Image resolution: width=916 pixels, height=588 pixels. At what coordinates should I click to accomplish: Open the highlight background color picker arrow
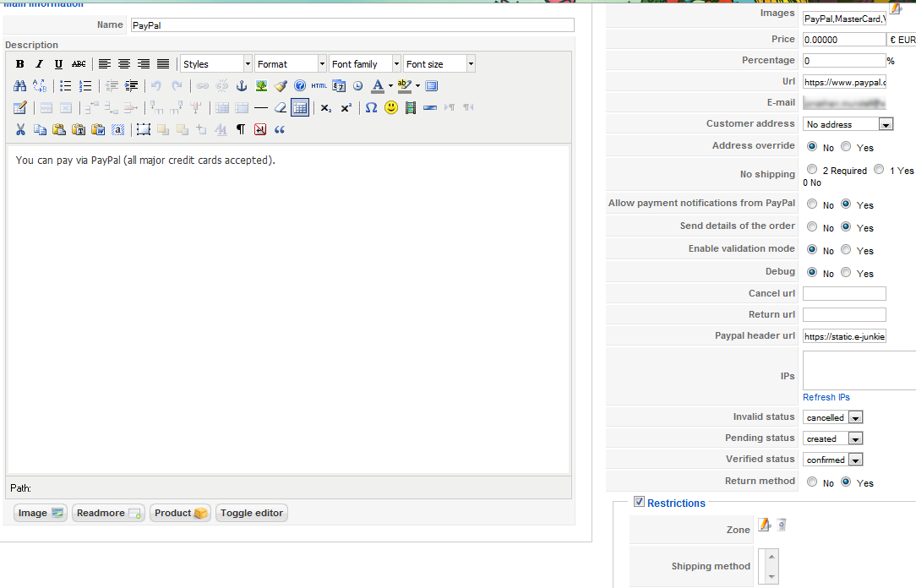(417, 86)
